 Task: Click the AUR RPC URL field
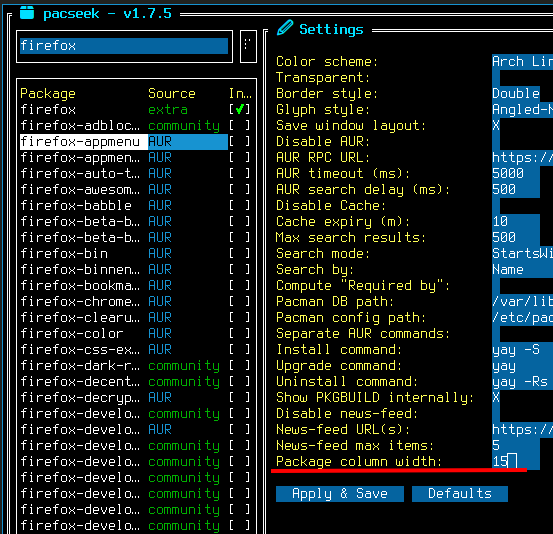(522, 158)
